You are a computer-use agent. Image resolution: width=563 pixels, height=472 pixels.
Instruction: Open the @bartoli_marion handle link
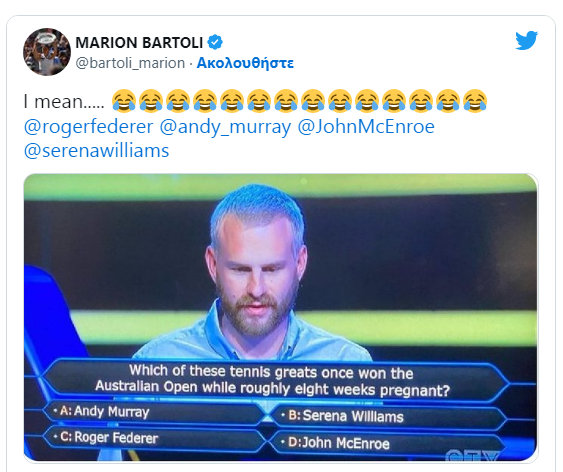pyautogui.click(x=130, y=63)
